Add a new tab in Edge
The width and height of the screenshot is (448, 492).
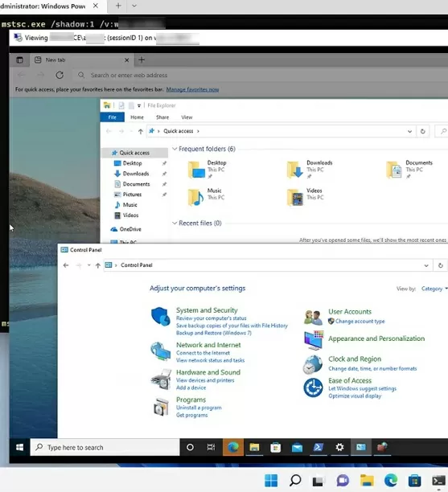click(x=142, y=59)
